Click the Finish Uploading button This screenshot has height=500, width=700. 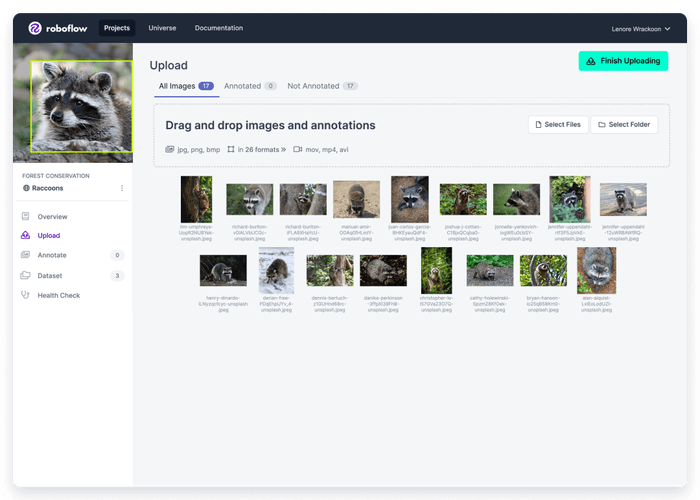(623, 61)
